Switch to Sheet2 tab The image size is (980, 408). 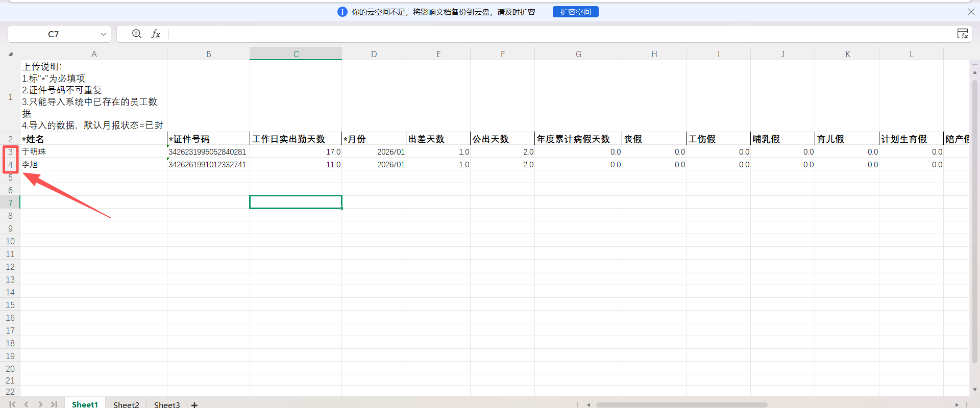point(126,404)
